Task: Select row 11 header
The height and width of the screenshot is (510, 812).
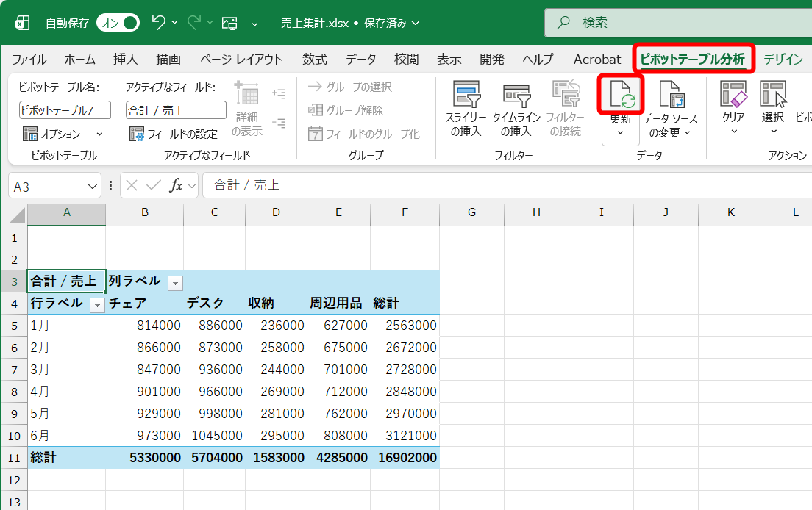Action: pos(14,459)
